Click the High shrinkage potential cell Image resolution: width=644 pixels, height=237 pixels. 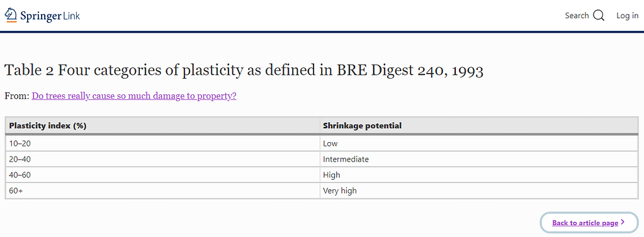pos(479,175)
